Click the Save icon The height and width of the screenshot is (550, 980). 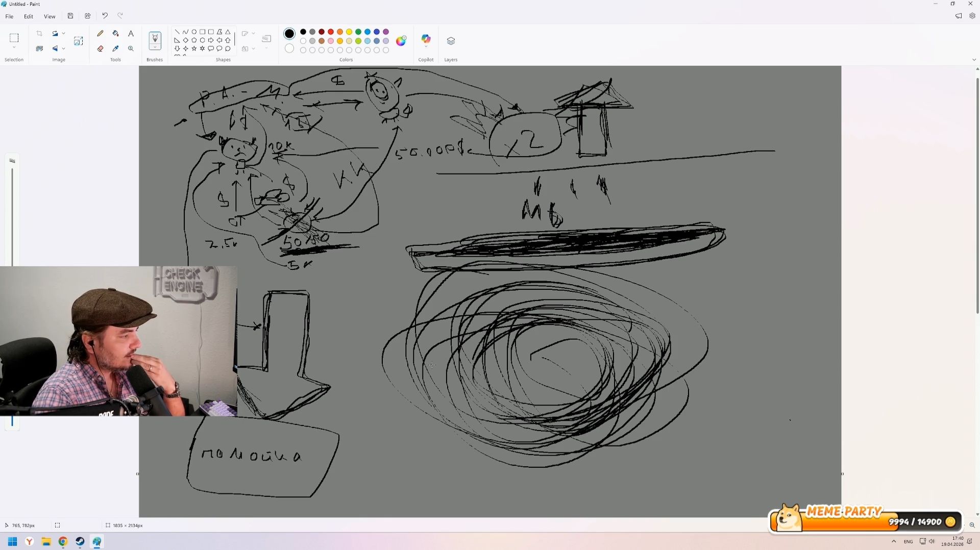tap(70, 16)
